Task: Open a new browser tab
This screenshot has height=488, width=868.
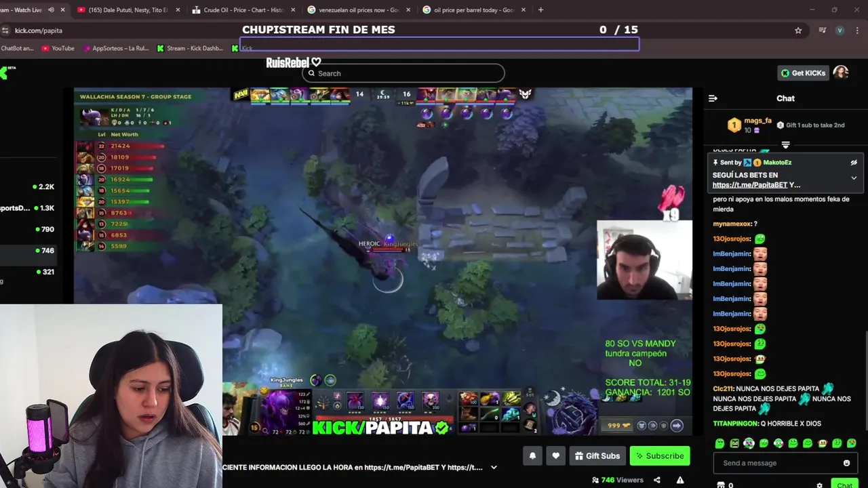Action: pyautogui.click(x=540, y=10)
